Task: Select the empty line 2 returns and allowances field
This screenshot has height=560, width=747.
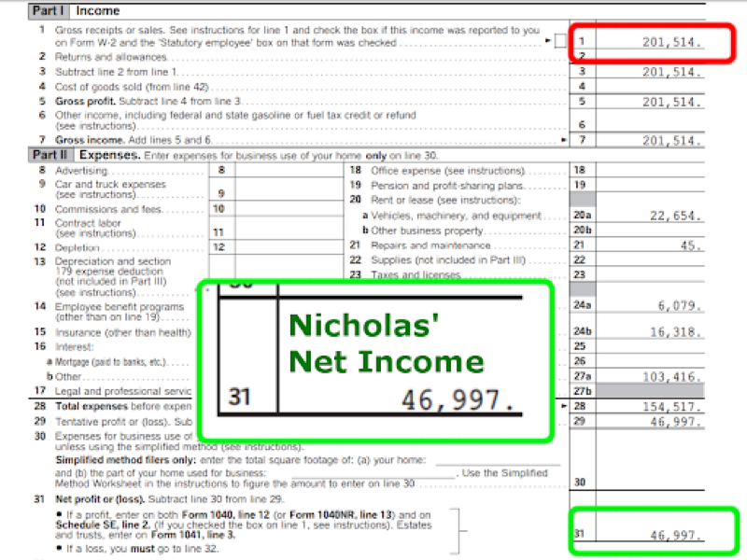Action: 661,57
